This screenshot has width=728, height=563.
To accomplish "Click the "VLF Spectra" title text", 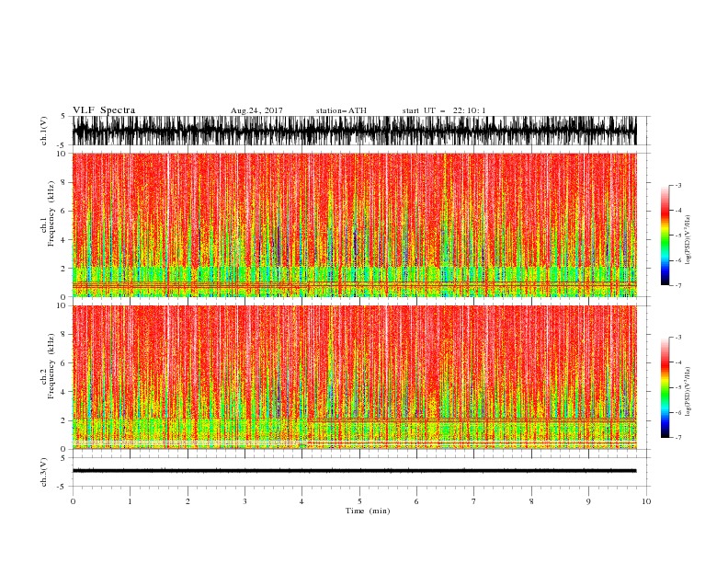I will click(104, 110).
